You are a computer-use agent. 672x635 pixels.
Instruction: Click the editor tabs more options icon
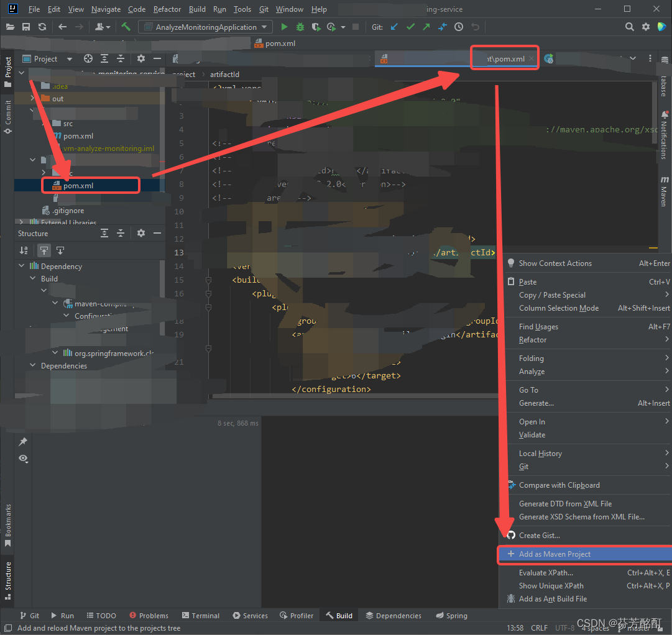650,58
